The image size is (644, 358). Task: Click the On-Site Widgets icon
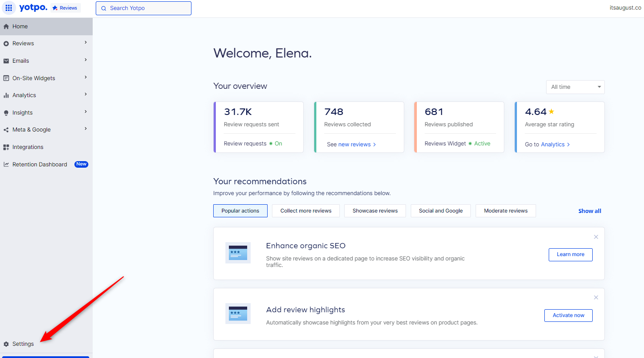[x=6, y=78]
